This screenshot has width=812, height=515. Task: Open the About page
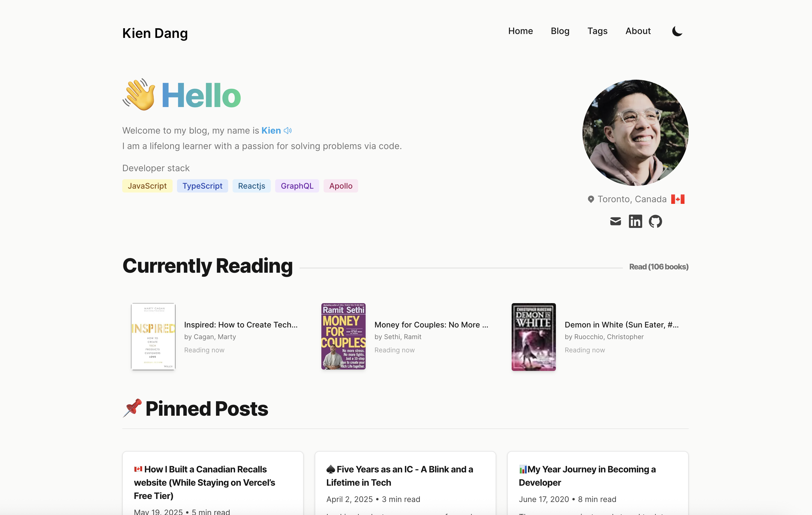tap(638, 31)
